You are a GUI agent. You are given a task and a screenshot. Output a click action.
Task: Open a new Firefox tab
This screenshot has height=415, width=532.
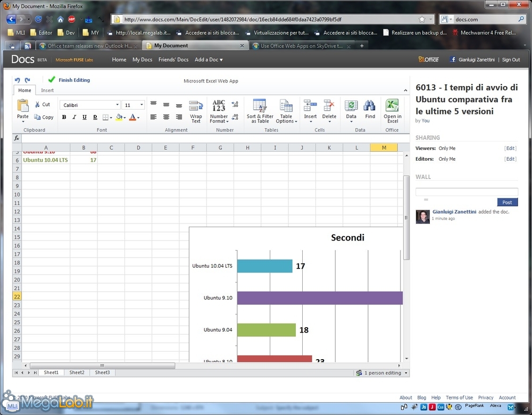click(362, 46)
